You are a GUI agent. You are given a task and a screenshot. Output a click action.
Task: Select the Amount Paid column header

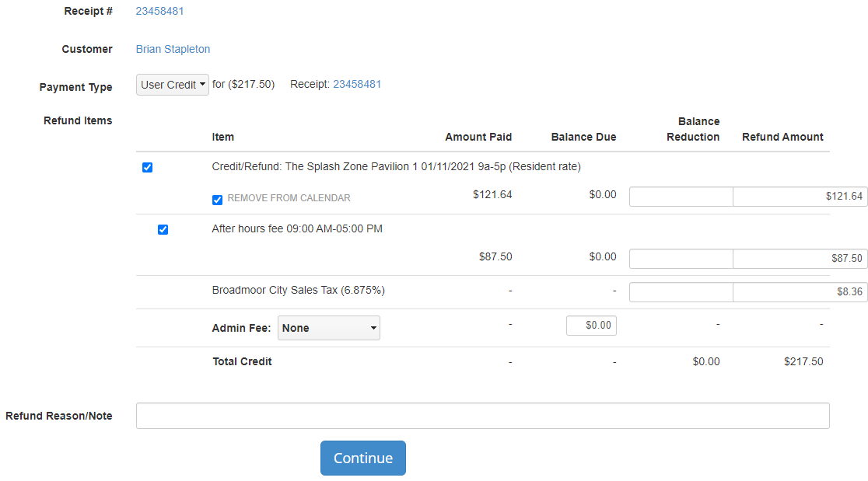pos(478,137)
